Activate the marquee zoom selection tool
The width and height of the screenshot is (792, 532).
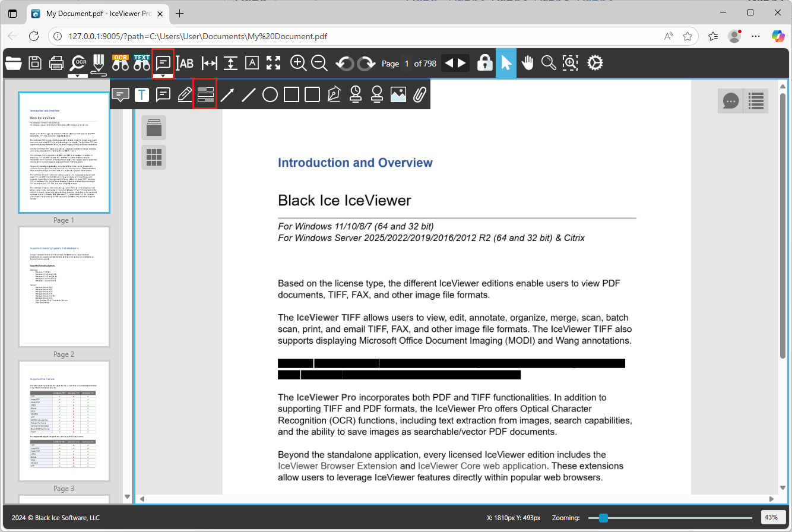(x=571, y=63)
